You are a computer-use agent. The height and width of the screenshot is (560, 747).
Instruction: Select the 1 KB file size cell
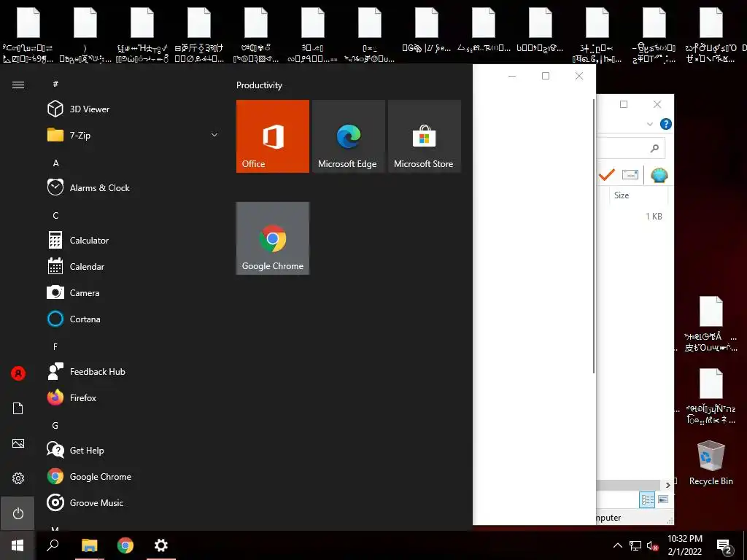click(654, 216)
